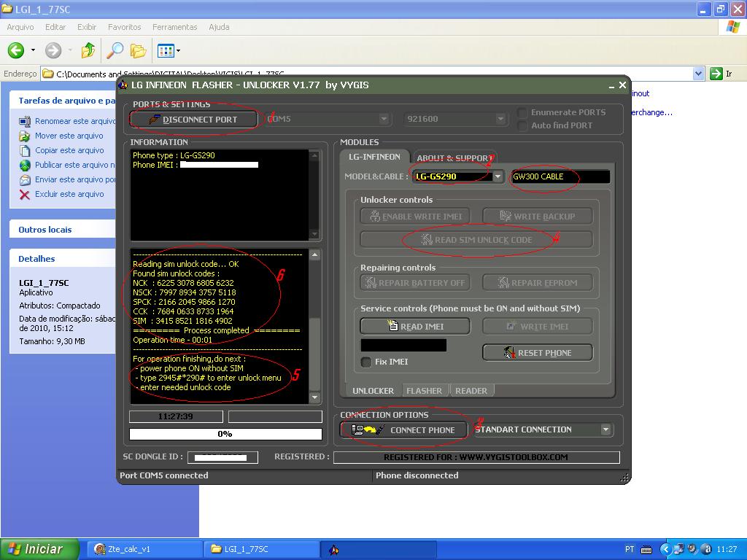Switch to the FLASHER bottom tab
The image size is (747, 560).
[424, 391]
